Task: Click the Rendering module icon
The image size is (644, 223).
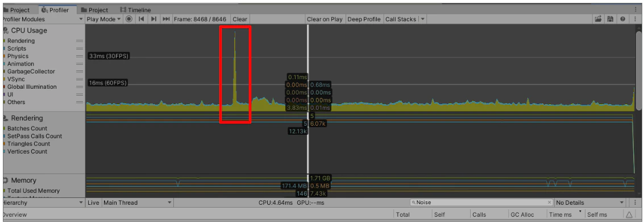Action: [5, 118]
